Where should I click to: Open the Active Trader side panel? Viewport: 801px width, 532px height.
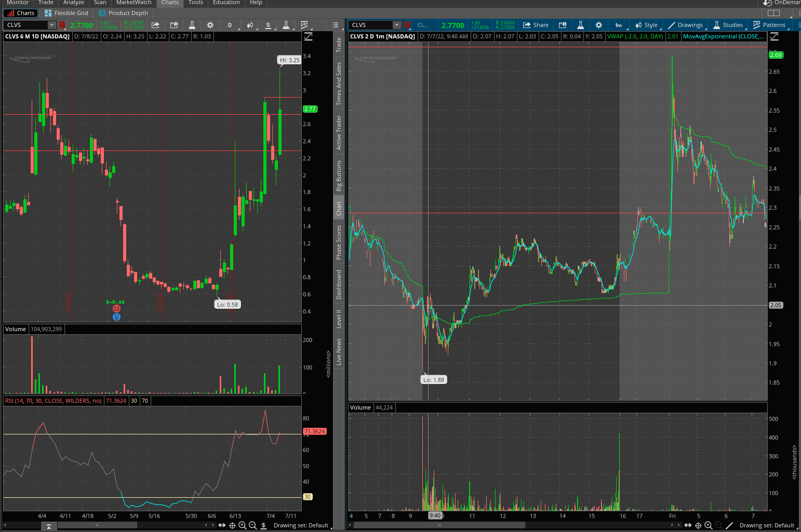tap(339, 132)
